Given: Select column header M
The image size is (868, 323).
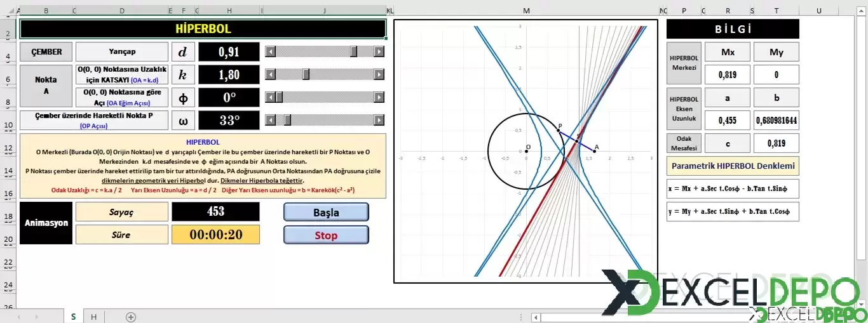Looking at the screenshot, I should (526, 11).
